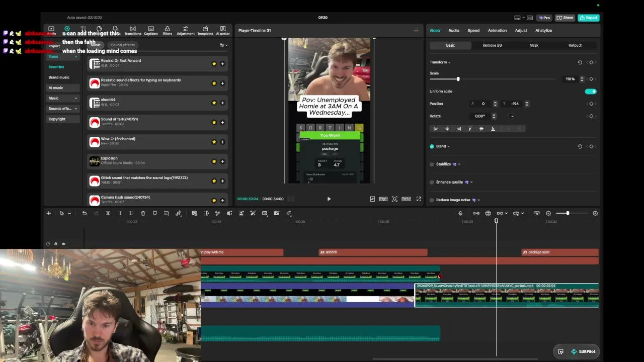Click the fullscreen preview icon
644x362 pixels.
pyautogui.click(x=419, y=199)
